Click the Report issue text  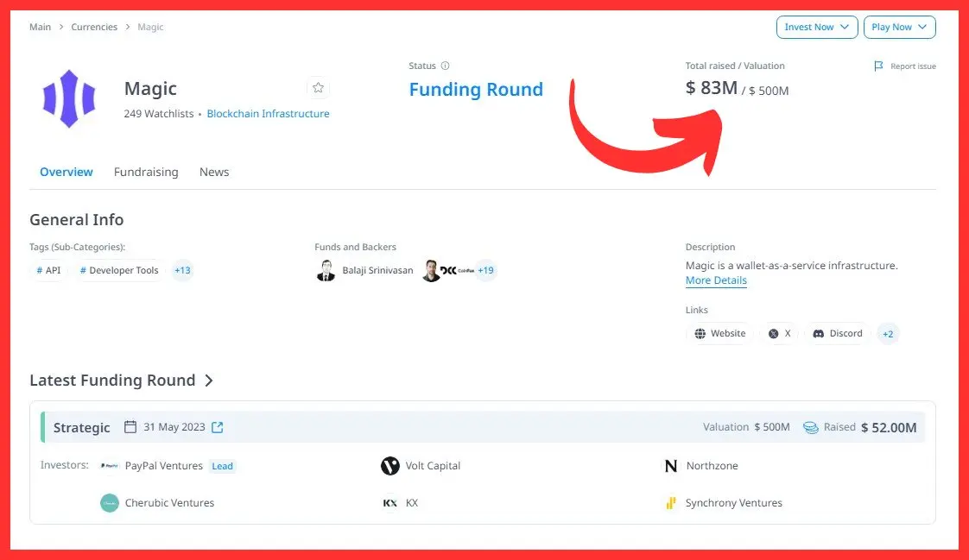coord(913,66)
